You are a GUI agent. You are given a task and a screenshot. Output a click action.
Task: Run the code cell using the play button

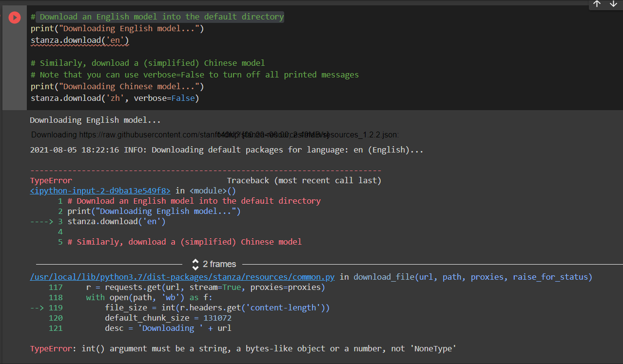click(14, 18)
